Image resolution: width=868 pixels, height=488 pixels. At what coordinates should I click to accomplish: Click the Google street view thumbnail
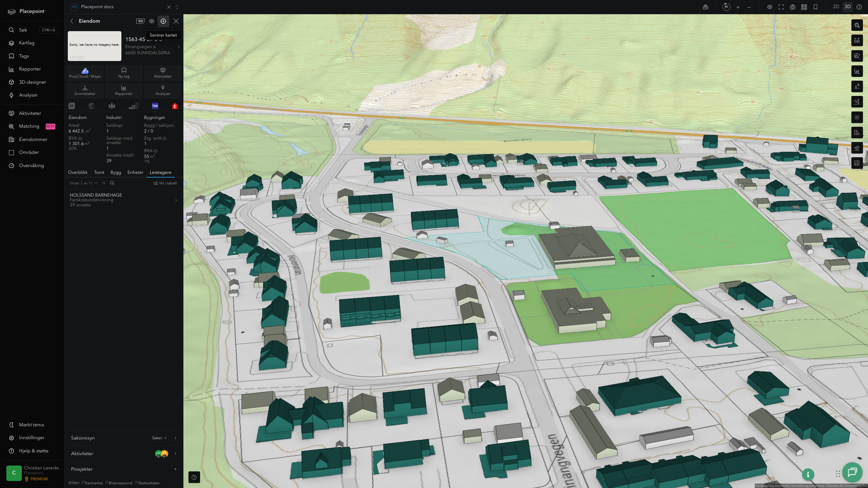coord(95,46)
